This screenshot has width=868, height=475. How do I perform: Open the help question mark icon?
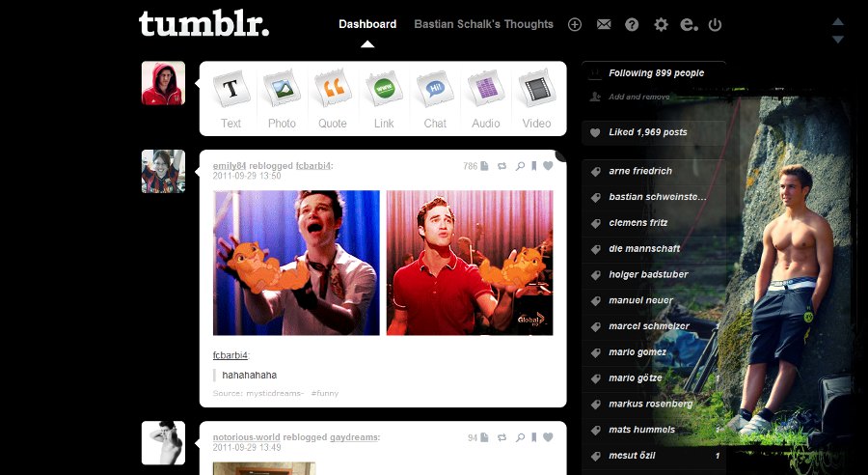click(632, 24)
